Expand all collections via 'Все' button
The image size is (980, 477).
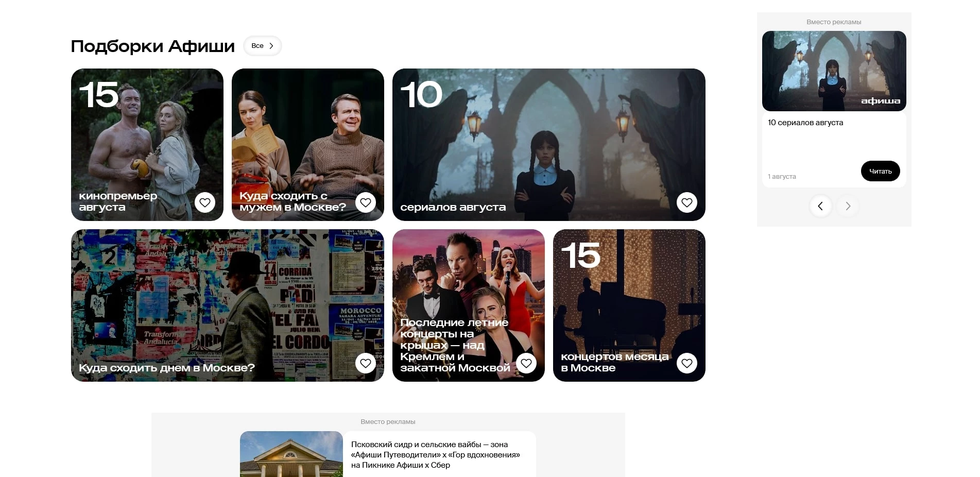[262, 46]
